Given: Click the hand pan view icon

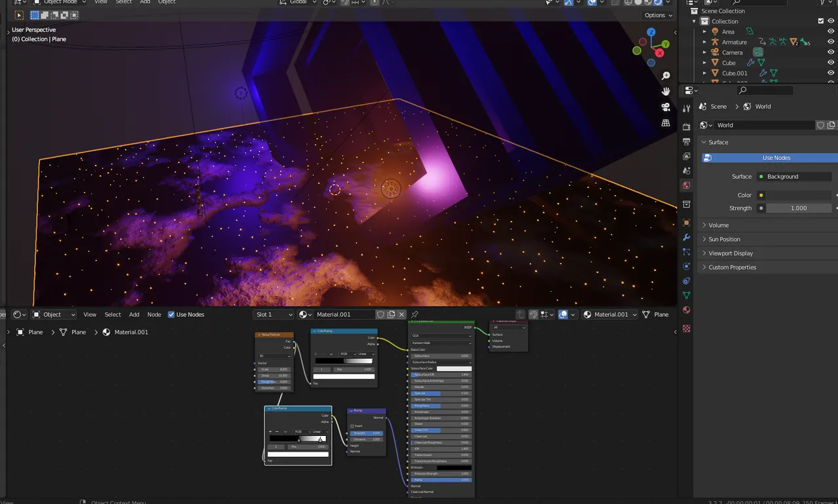Looking at the screenshot, I should coord(666,92).
